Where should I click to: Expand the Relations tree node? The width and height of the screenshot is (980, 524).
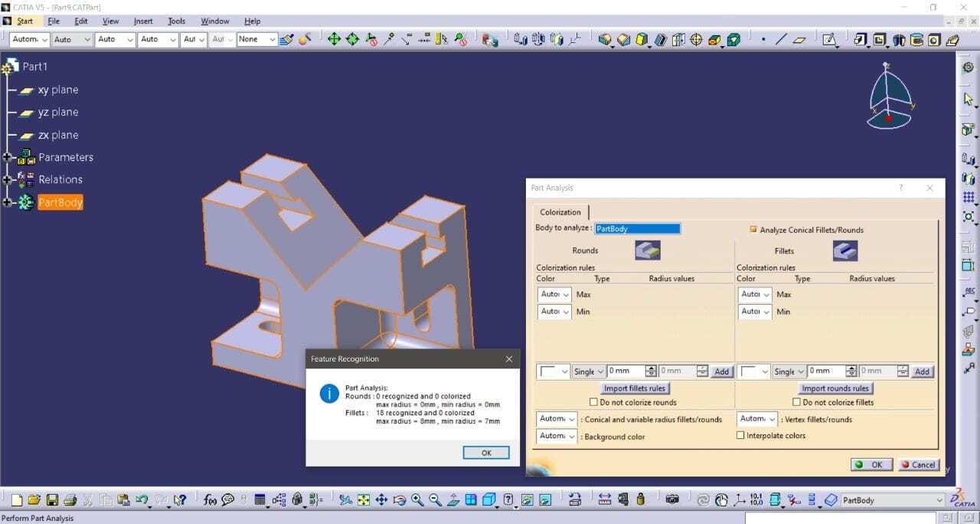pyautogui.click(x=8, y=179)
